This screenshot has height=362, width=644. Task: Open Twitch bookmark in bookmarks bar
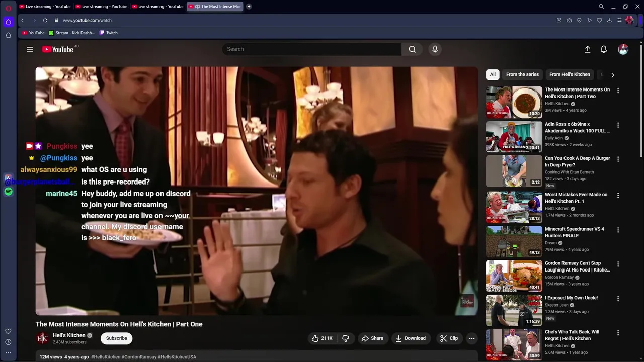[109, 33]
